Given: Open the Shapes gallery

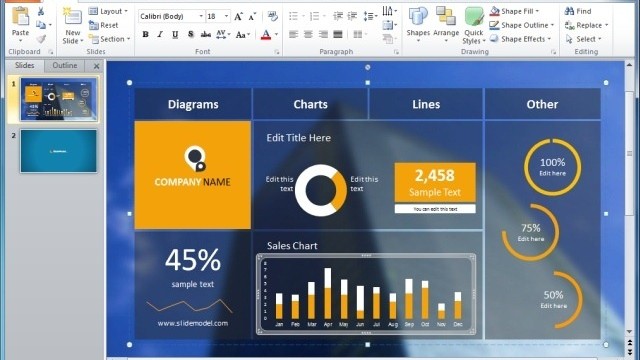Looking at the screenshot, I should (418, 24).
